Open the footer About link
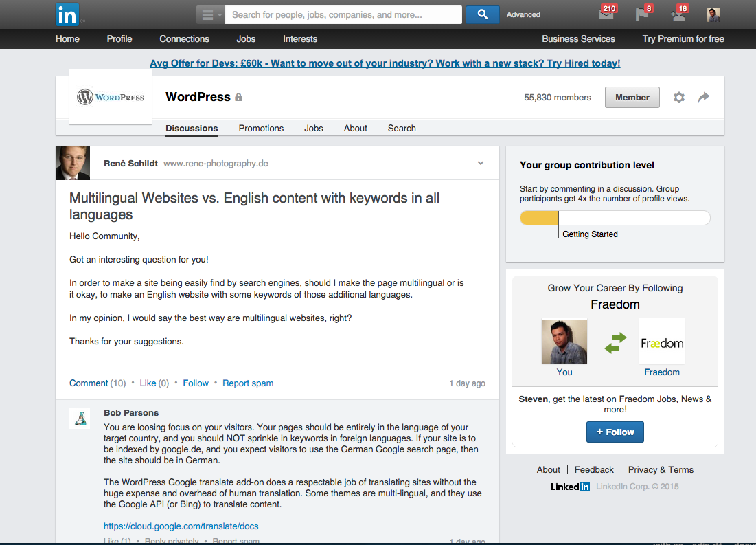The height and width of the screenshot is (545, 756). click(x=549, y=469)
